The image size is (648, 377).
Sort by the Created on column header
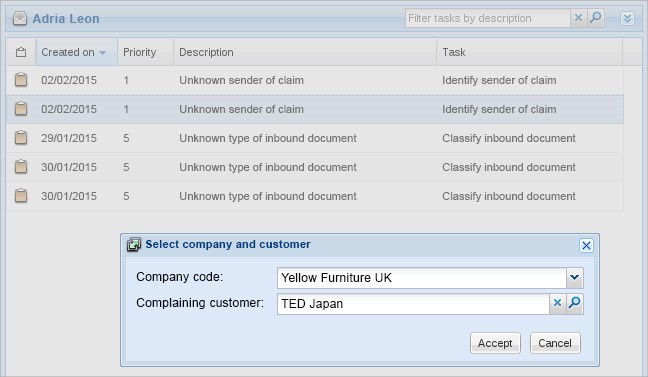pos(76,52)
